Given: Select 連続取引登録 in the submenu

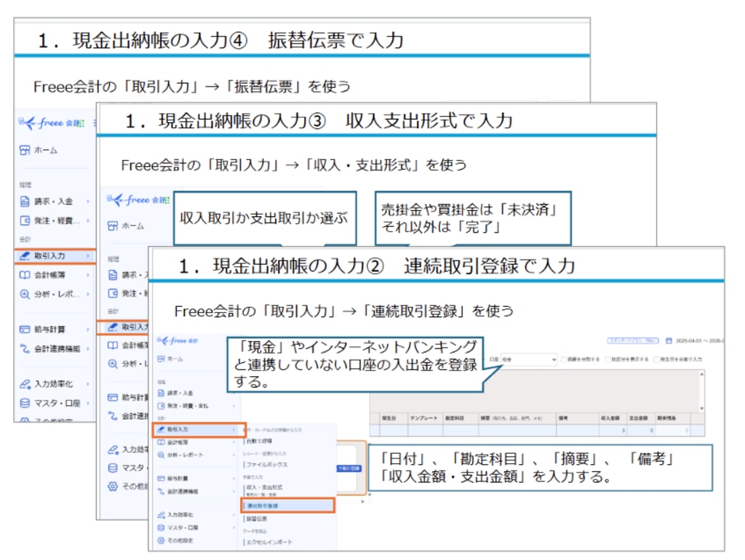Looking at the screenshot, I should pyautogui.click(x=287, y=505).
